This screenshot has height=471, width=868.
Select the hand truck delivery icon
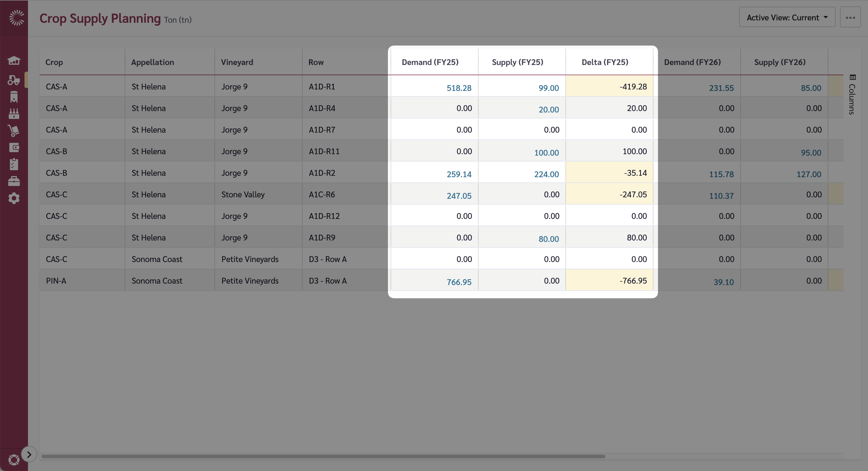14,130
